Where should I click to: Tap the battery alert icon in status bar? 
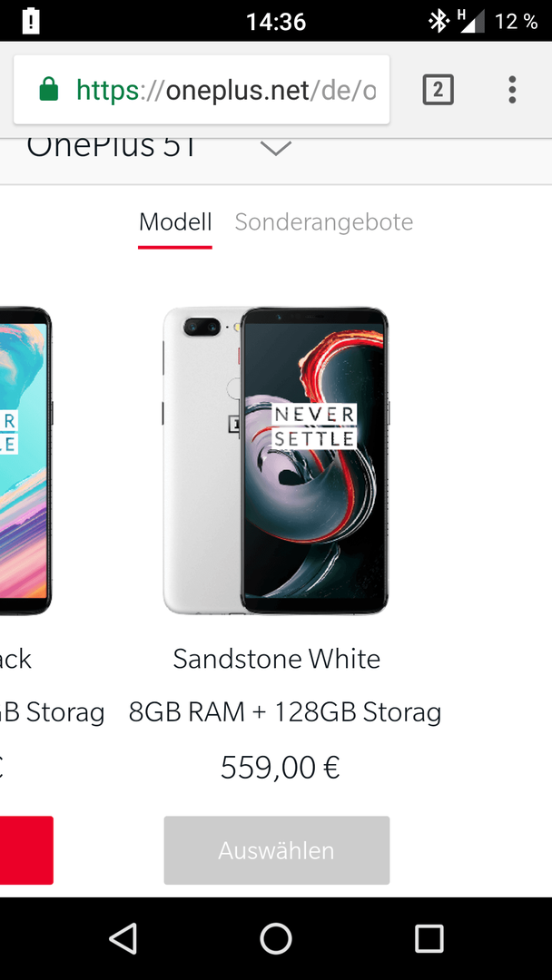pyautogui.click(x=31, y=22)
